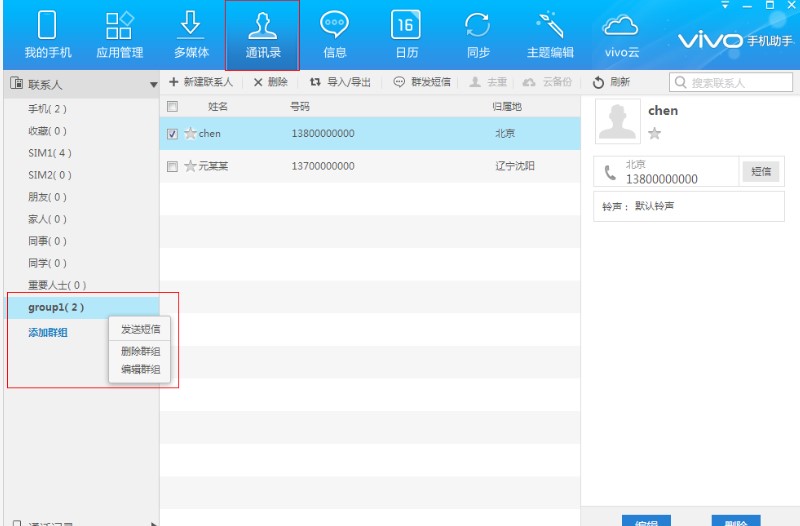Choose 删除群组 from context menu
The height and width of the screenshot is (526, 800).
[140, 351]
